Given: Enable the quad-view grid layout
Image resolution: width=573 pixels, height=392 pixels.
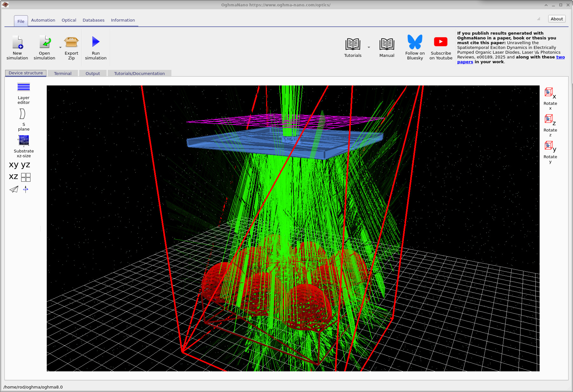Looking at the screenshot, I should [x=26, y=177].
